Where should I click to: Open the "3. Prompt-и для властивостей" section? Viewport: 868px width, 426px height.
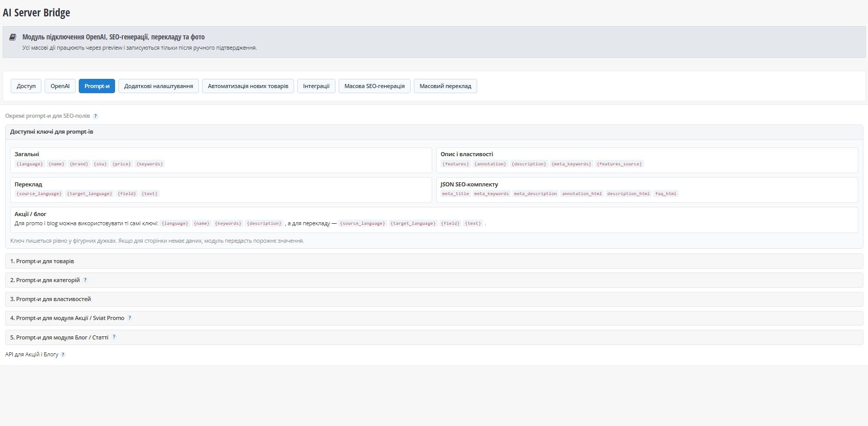click(434, 299)
